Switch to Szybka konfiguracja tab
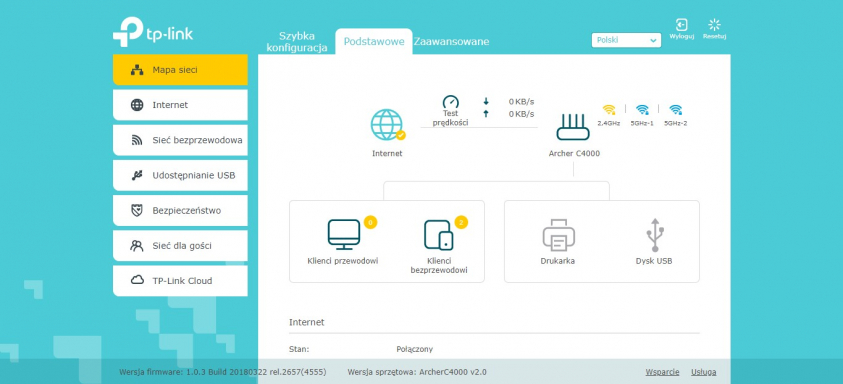This screenshot has width=843, height=384. click(x=297, y=42)
